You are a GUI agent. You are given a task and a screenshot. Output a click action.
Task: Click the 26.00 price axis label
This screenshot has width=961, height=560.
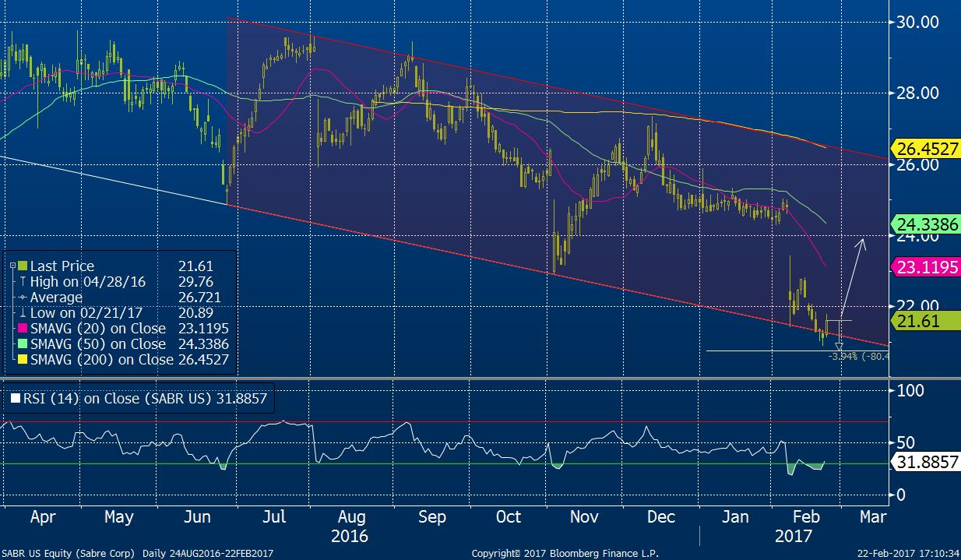coord(917,165)
